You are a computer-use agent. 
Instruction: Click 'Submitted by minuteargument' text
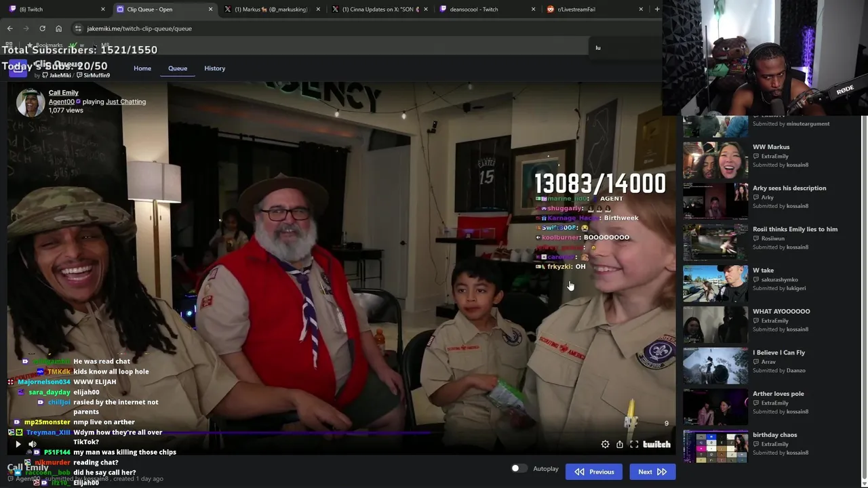791,124
